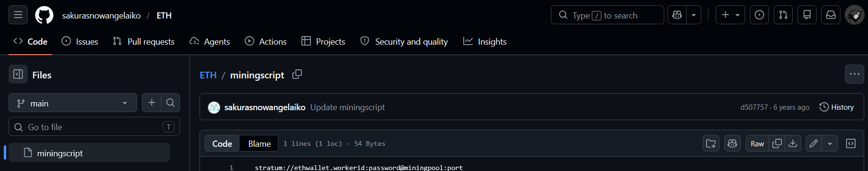The height and width of the screenshot is (171, 868).
Task: Open the Update miningscript commit message
Action: pos(348,107)
